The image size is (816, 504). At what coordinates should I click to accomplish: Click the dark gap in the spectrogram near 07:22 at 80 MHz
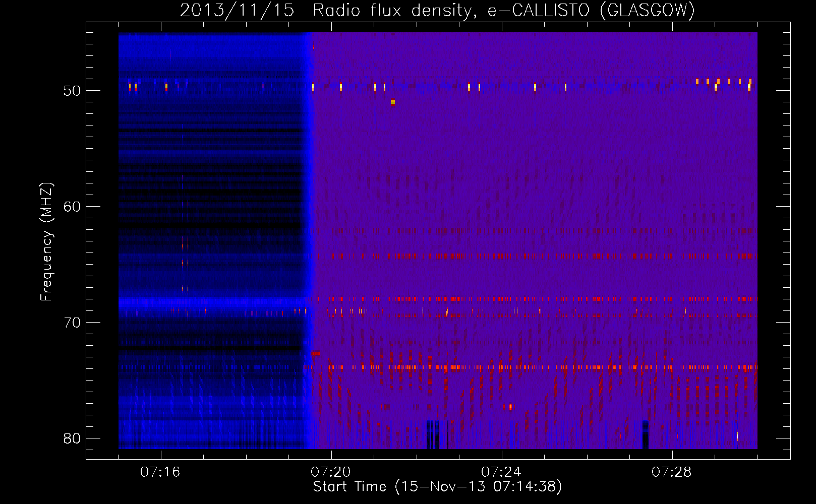tap(433, 434)
